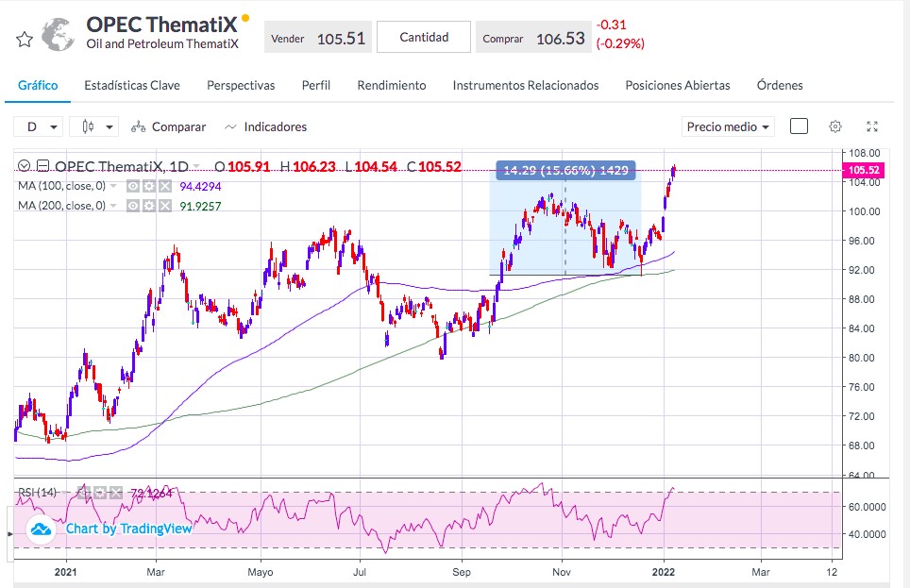Open the Indicadores menu
Image resolution: width=910 pixels, height=588 pixels.
pos(266,126)
